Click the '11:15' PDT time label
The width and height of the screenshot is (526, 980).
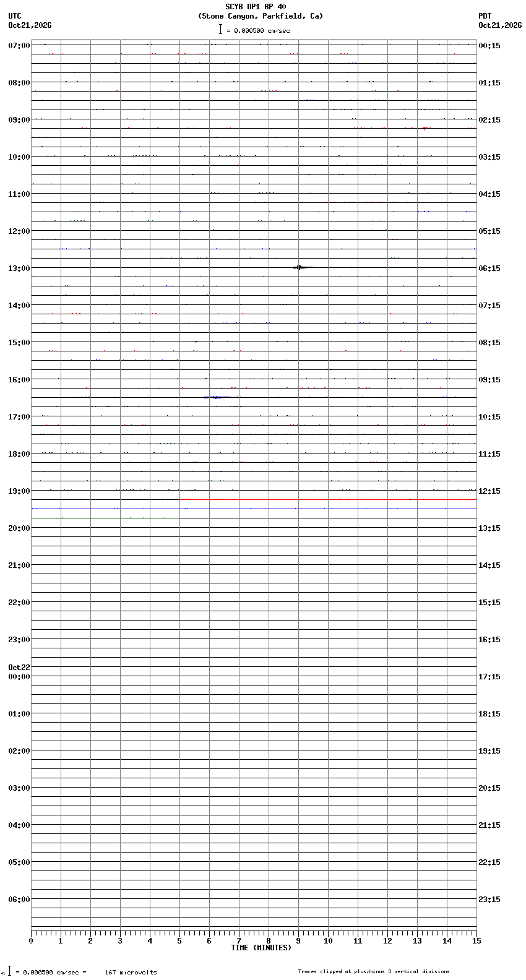pos(489,454)
